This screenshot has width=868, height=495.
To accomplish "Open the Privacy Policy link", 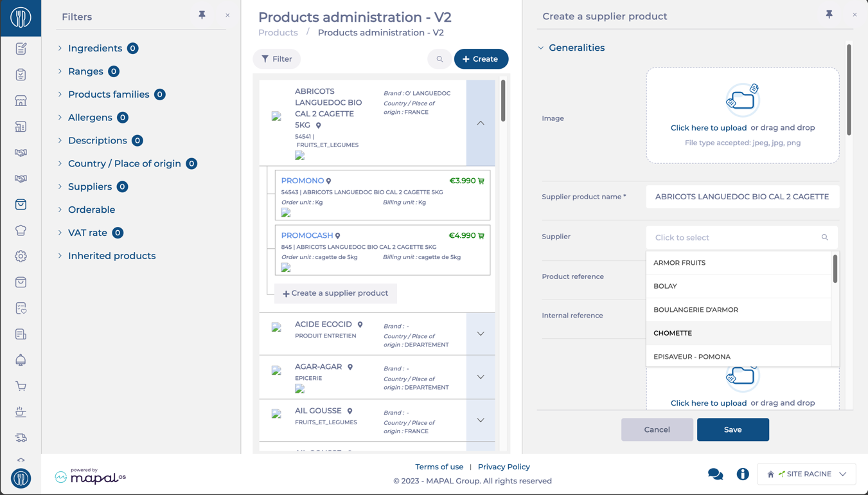I will 504,467.
